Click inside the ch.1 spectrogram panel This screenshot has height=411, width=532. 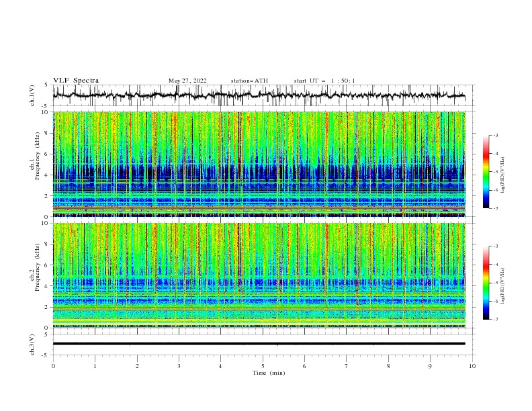click(x=259, y=164)
